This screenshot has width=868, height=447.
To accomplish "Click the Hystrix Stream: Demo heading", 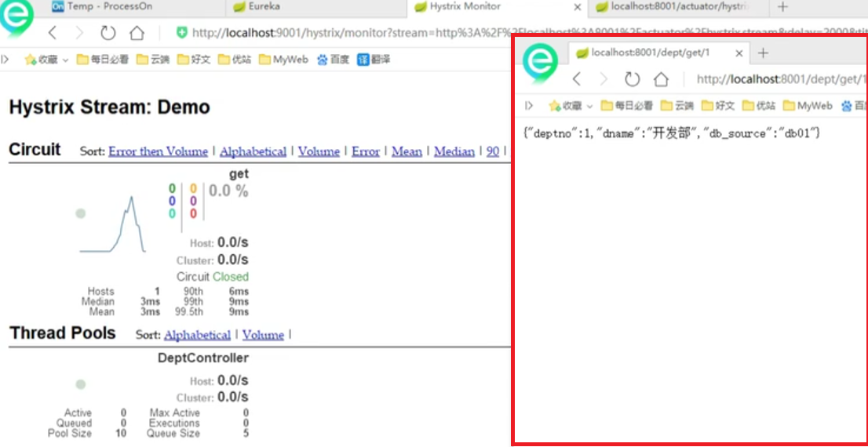I will pos(110,107).
